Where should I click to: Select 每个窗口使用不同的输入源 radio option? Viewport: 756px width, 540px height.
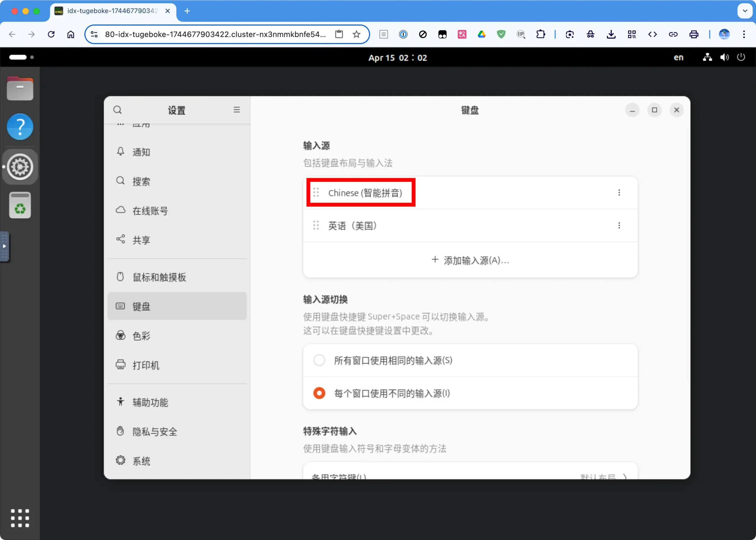(x=319, y=393)
